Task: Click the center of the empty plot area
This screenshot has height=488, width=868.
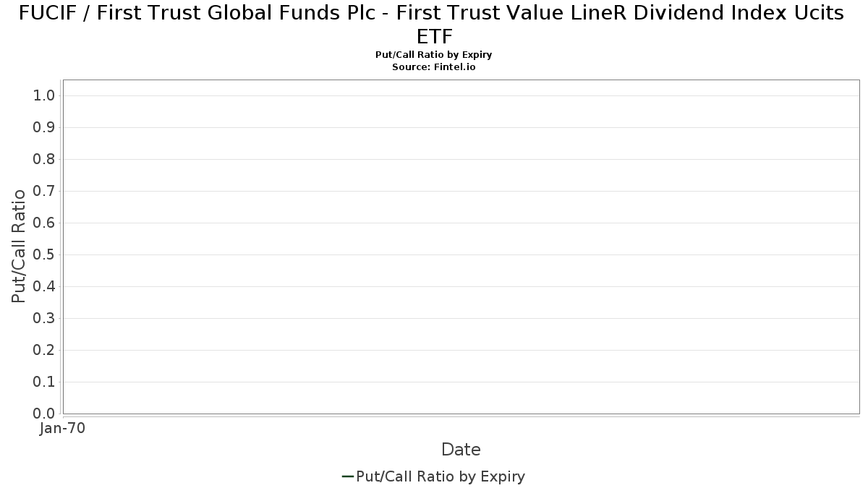Action: click(461, 247)
